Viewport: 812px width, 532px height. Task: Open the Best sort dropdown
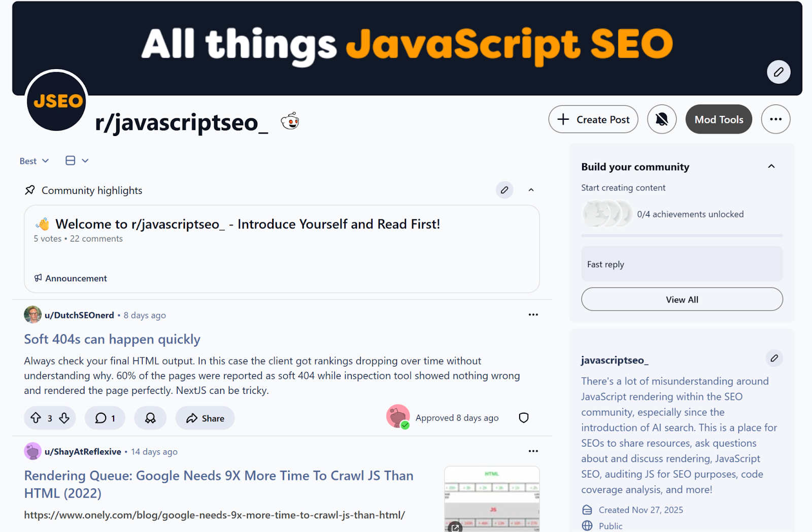click(x=33, y=160)
